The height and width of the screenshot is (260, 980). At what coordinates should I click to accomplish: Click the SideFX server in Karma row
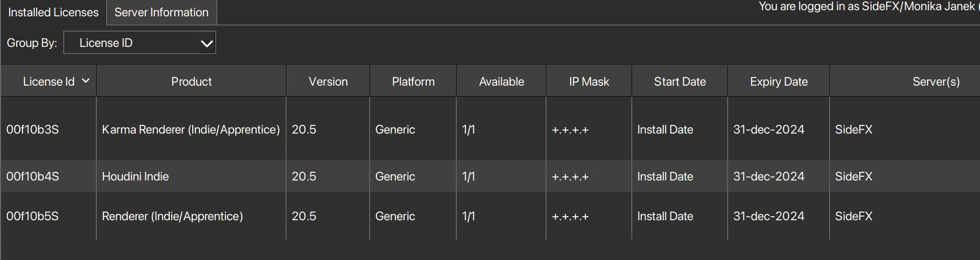point(854,129)
